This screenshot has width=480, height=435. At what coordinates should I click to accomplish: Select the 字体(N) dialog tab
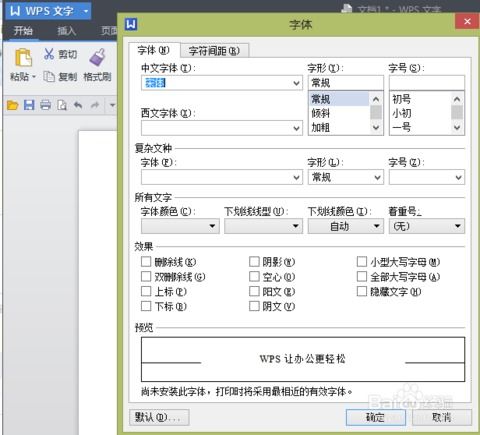154,50
